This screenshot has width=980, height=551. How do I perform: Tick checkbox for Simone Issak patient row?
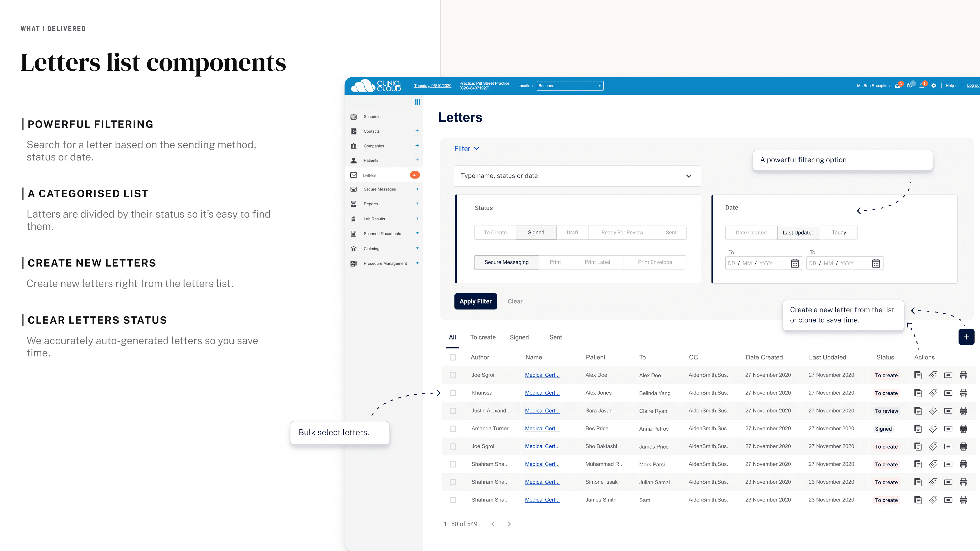(453, 483)
